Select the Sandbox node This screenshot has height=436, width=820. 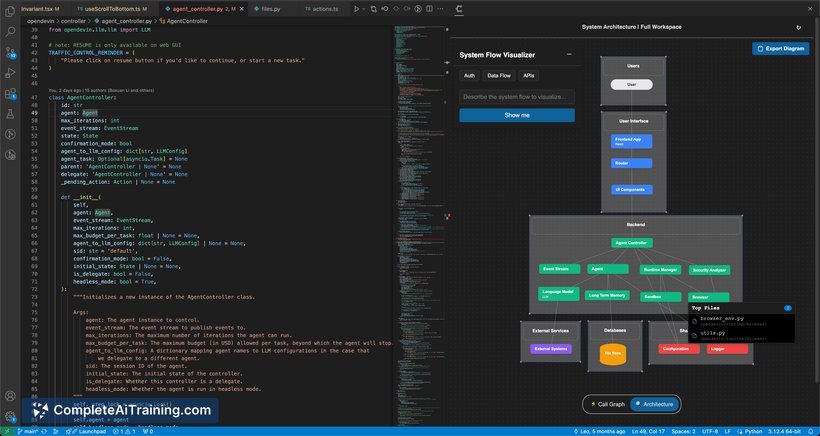(x=660, y=296)
